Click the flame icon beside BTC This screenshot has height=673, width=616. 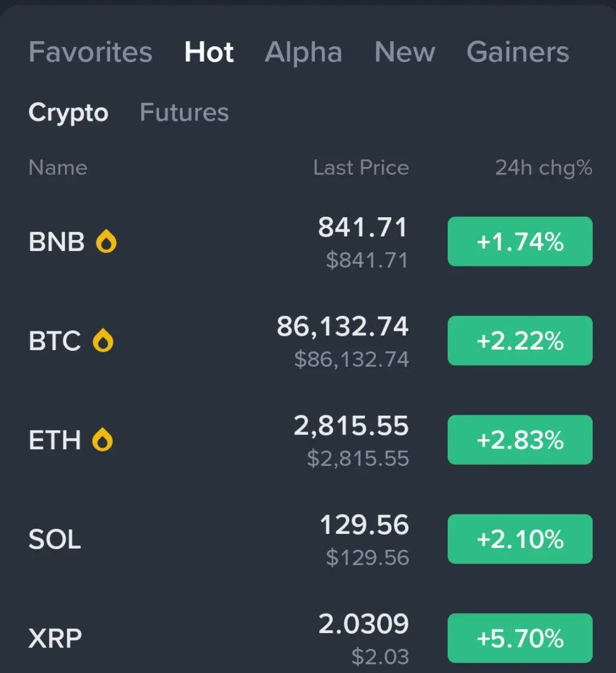[x=103, y=340]
